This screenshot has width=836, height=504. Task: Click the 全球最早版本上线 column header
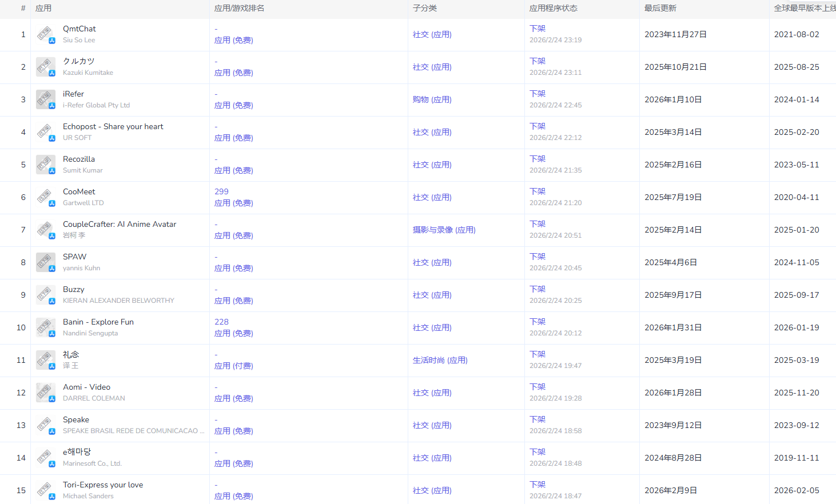pos(805,8)
